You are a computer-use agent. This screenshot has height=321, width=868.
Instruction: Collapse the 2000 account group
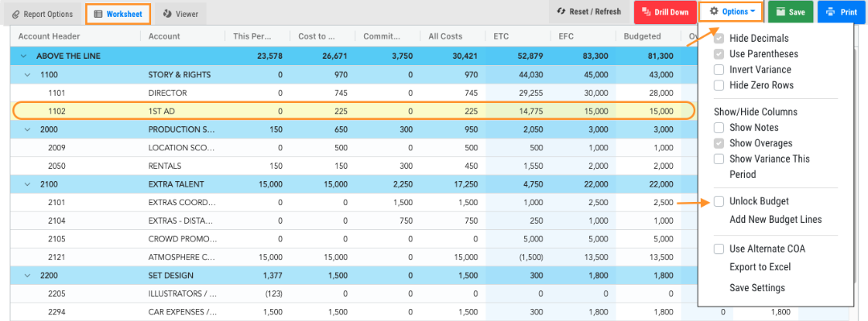[x=27, y=130]
